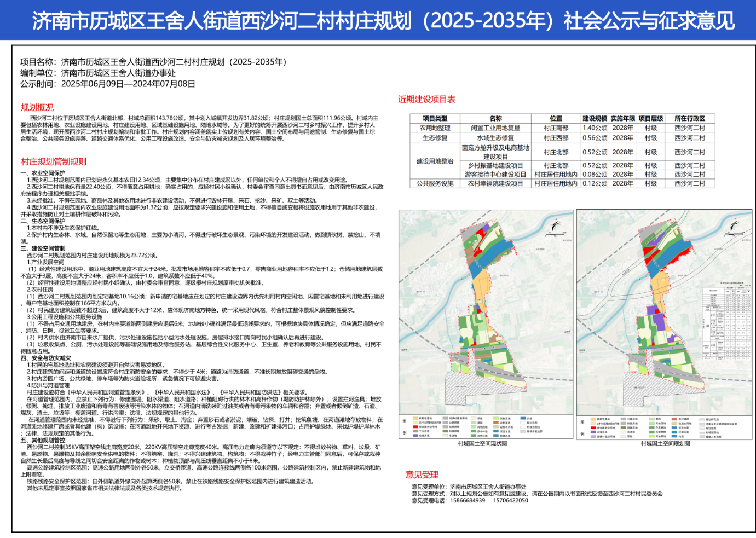
Task: Click the legend below the current-status map
Action: (486, 427)
